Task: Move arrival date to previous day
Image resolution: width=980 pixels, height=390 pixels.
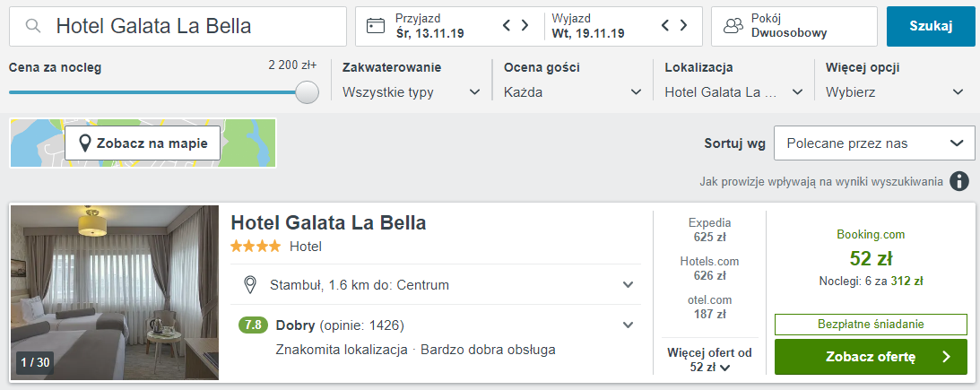Action: pos(507,26)
